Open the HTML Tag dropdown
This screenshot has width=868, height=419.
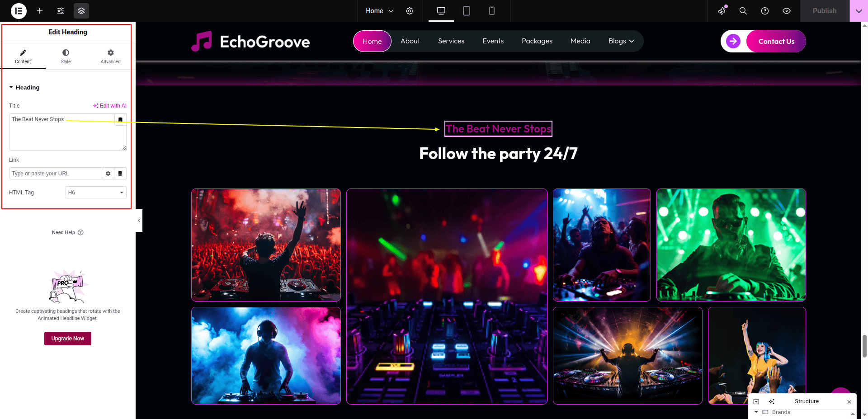click(x=96, y=193)
